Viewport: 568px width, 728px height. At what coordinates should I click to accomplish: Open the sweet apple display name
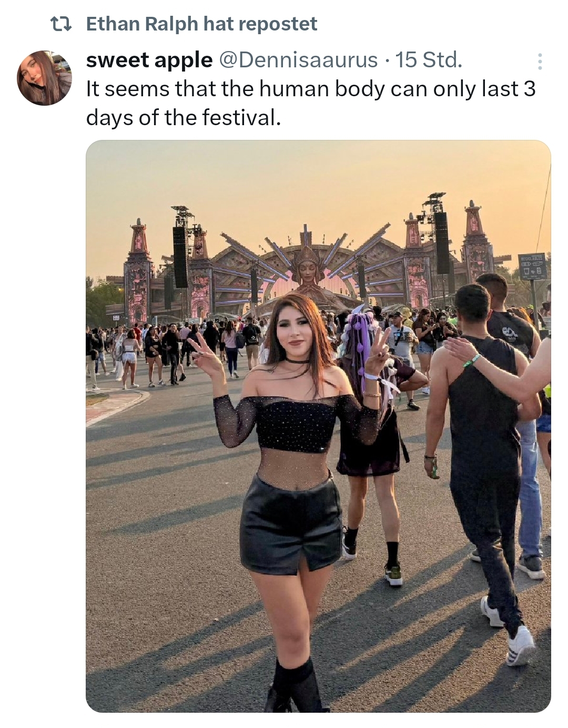[x=149, y=60]
